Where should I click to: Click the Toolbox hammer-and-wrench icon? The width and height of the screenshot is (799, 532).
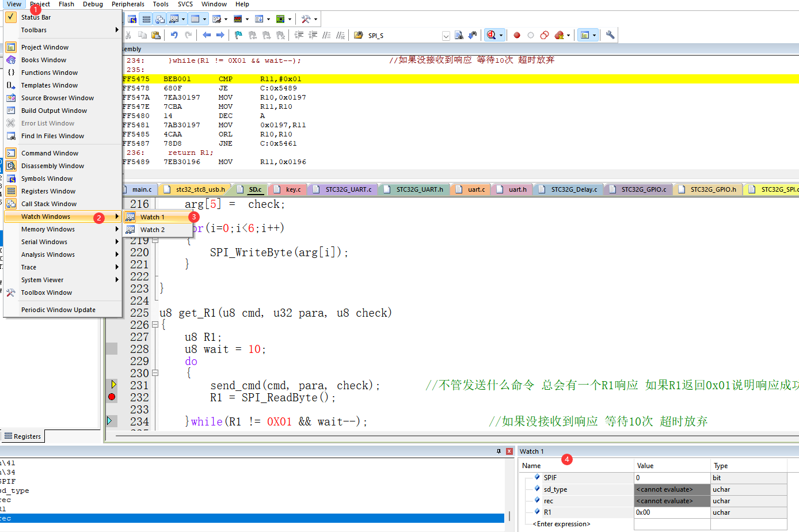coord(306,19)
